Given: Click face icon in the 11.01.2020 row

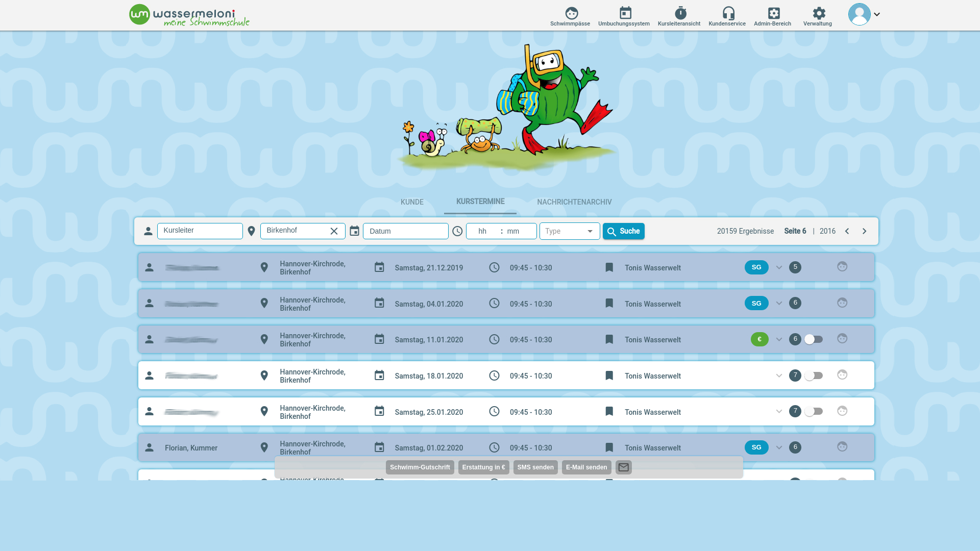Looking at the screenshot, I should click(x=842, y=338).
